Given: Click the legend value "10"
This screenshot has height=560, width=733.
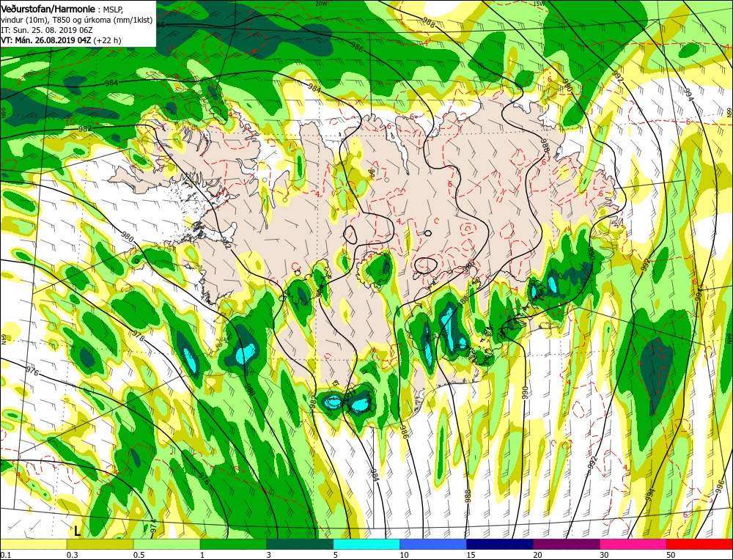Looking at the screenshot, I should coord(404,555).
